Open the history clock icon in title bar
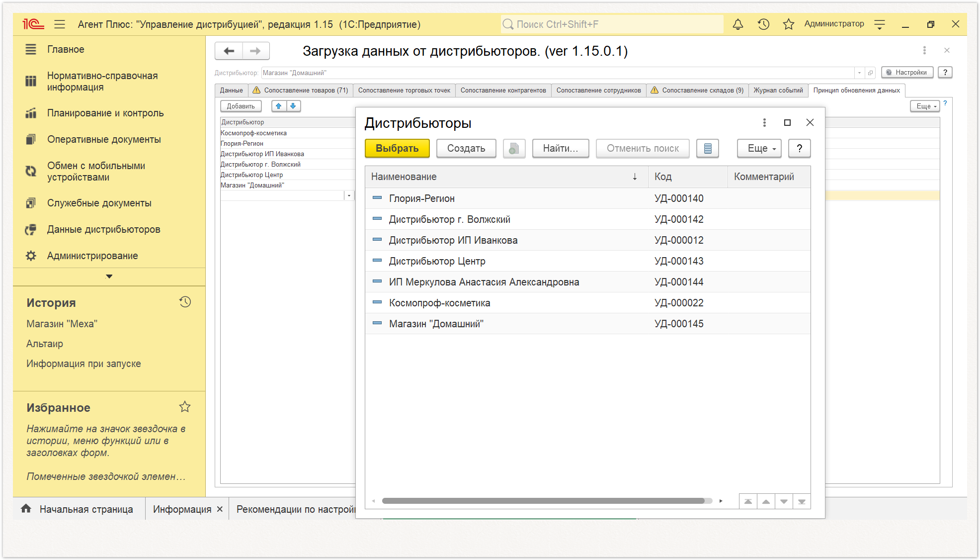The width and height of the screenshot is (980, 560). 763,24
